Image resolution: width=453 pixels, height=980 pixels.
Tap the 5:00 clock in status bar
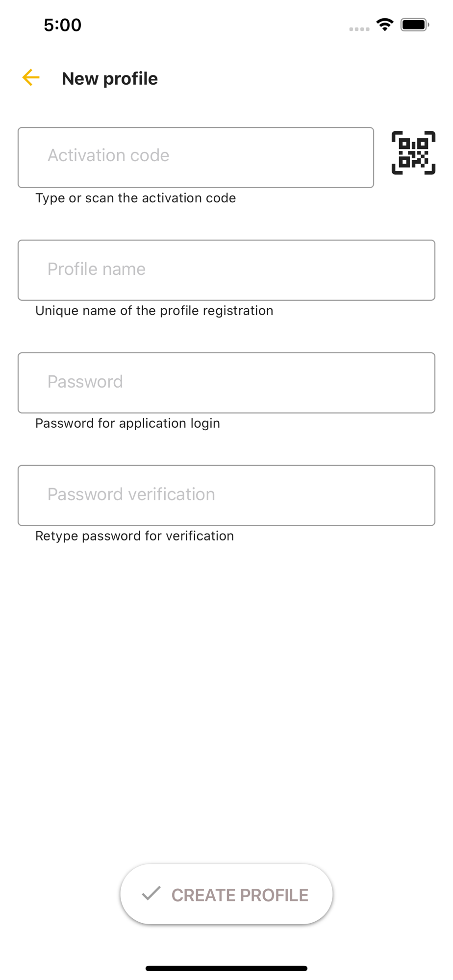[x=63, y=25]
